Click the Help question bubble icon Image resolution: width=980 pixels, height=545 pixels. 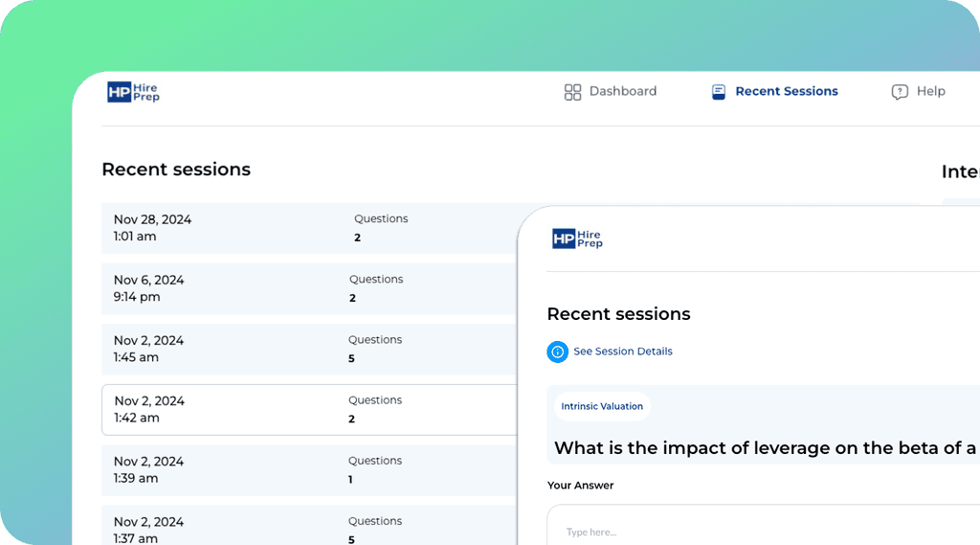click(900, 92)
